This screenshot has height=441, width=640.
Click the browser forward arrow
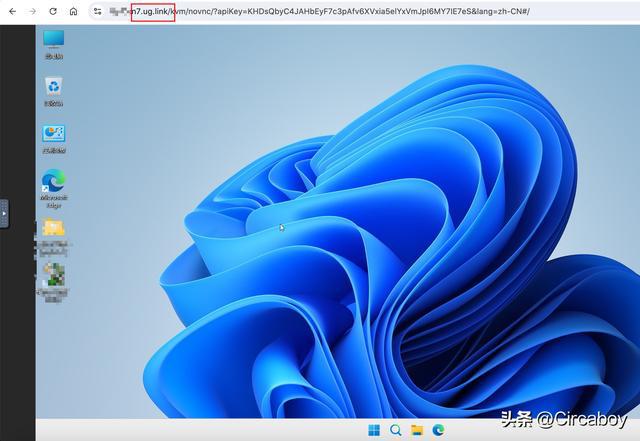[33, 11]
